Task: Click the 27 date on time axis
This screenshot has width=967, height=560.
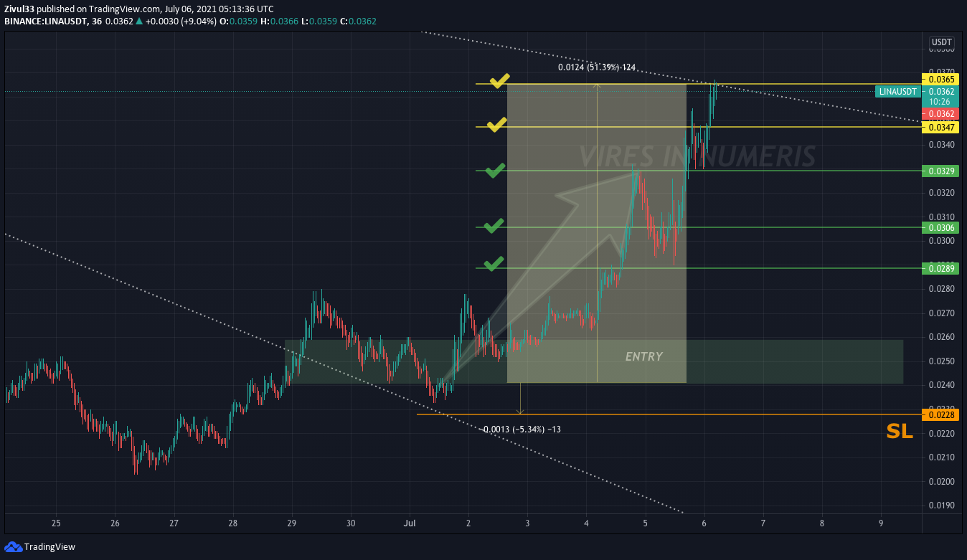Action: click(x=174, y=523)
